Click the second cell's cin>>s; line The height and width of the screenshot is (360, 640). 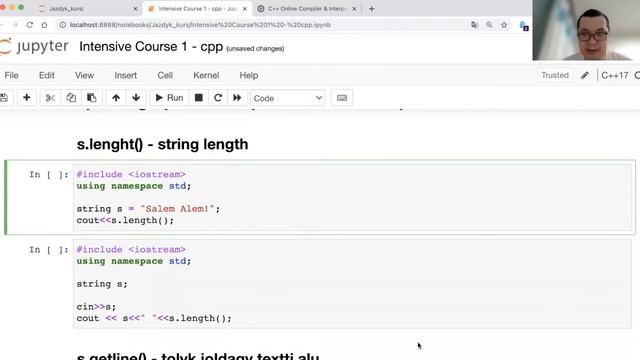[x=96, y=307]
